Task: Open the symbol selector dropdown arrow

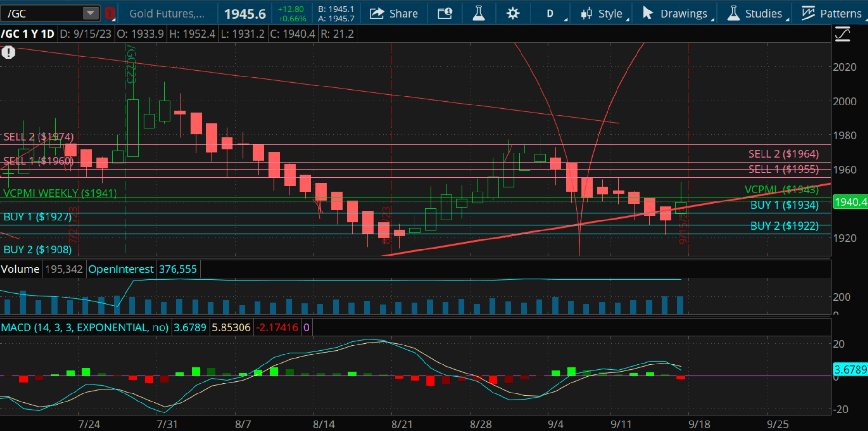Action: 90,13
